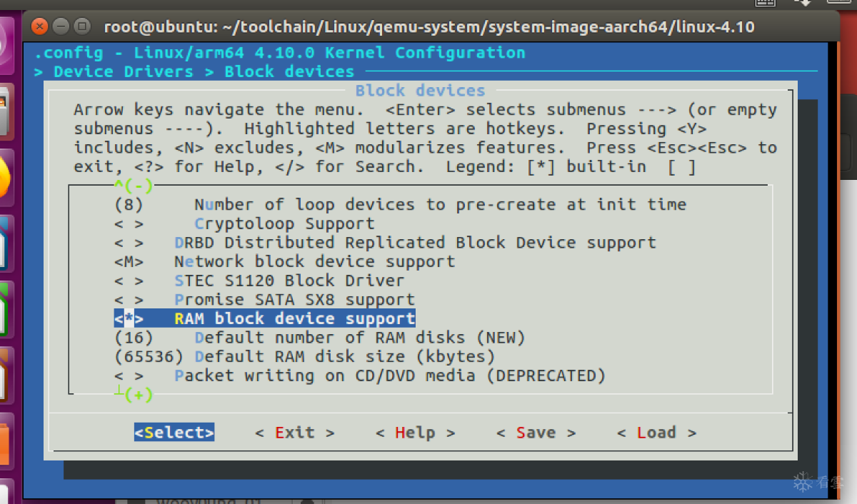857x504 pixels.
Task: Toggle DRBD Distributed Replicated Block Device support
Action: (414, 243)
